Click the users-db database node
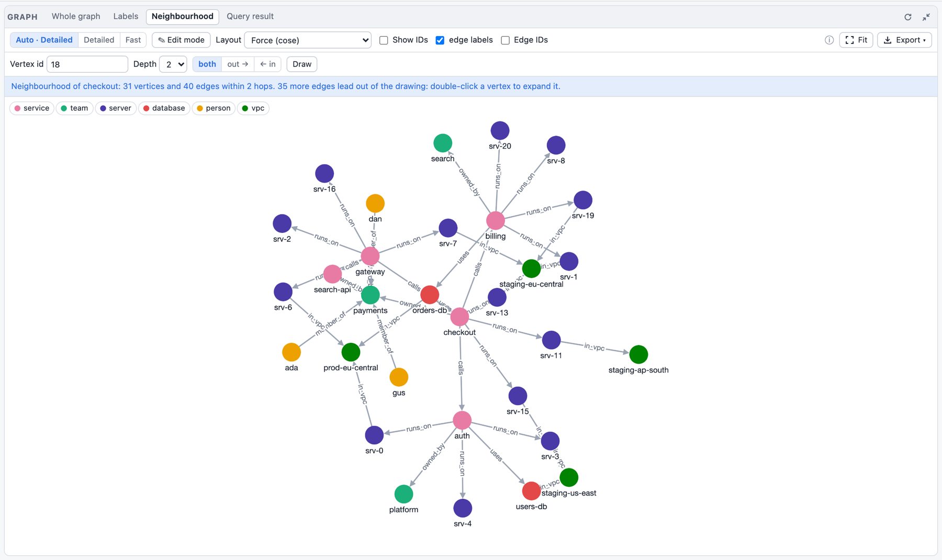This screenshot has height=560, width=942. tap(531, 491)
